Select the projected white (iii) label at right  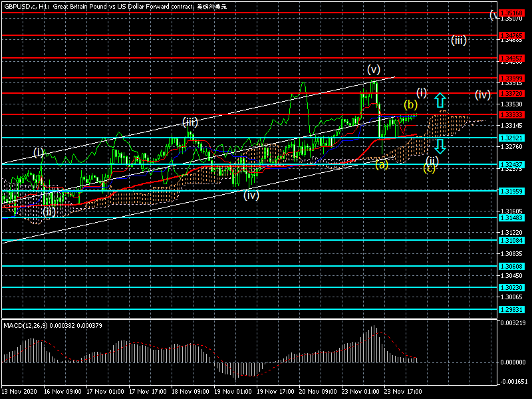458,40
